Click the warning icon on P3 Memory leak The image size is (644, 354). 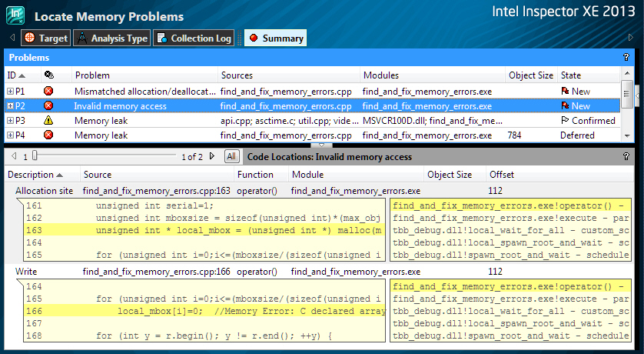[48, 121]
